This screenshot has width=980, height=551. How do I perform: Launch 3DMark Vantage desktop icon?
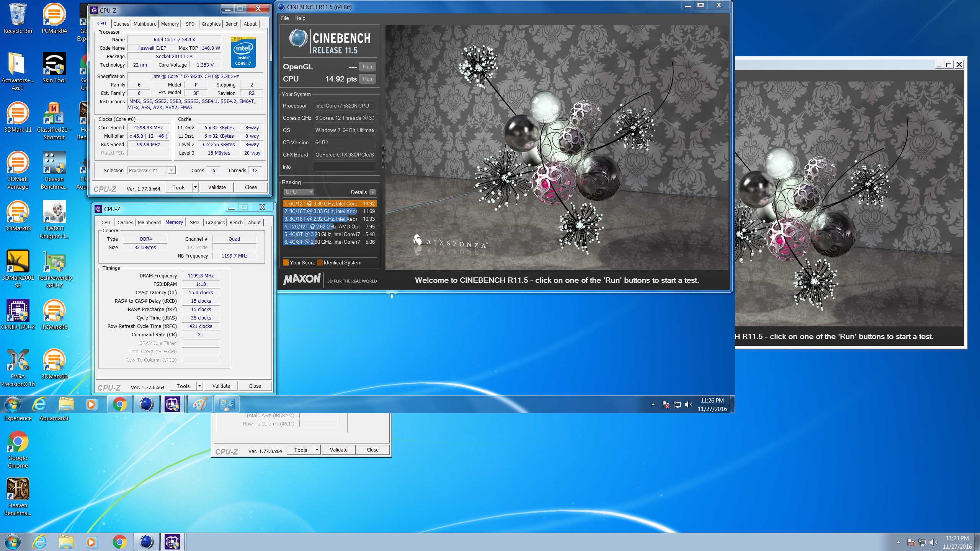pos(18,170)
